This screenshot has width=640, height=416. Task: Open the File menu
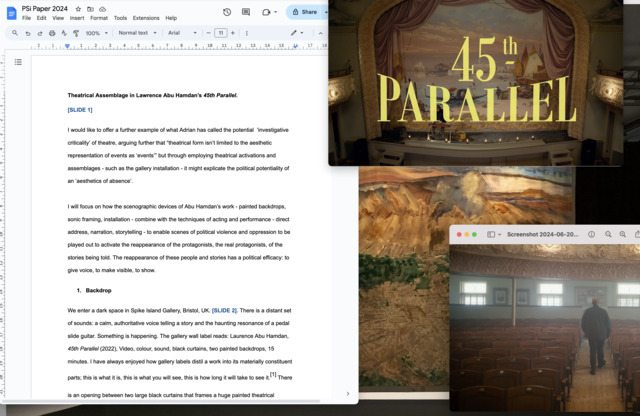(26, 18)
